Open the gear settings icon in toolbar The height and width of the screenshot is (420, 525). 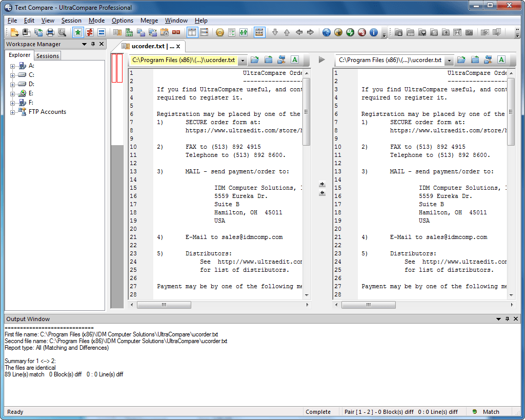[220, 32]
